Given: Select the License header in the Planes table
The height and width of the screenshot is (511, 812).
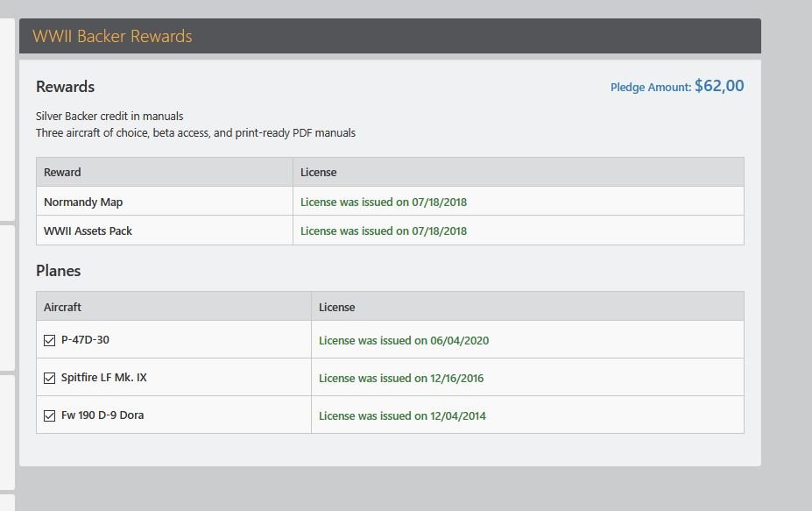Looking at the screenshot, I should (x=337, y=307).
